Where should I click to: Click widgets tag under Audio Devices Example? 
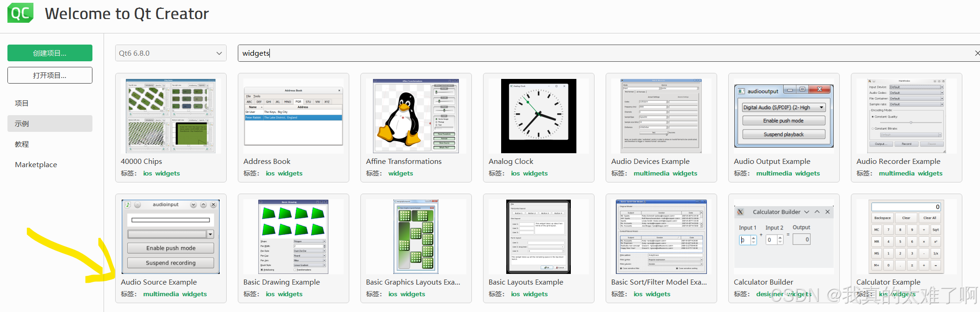[685, 173]
